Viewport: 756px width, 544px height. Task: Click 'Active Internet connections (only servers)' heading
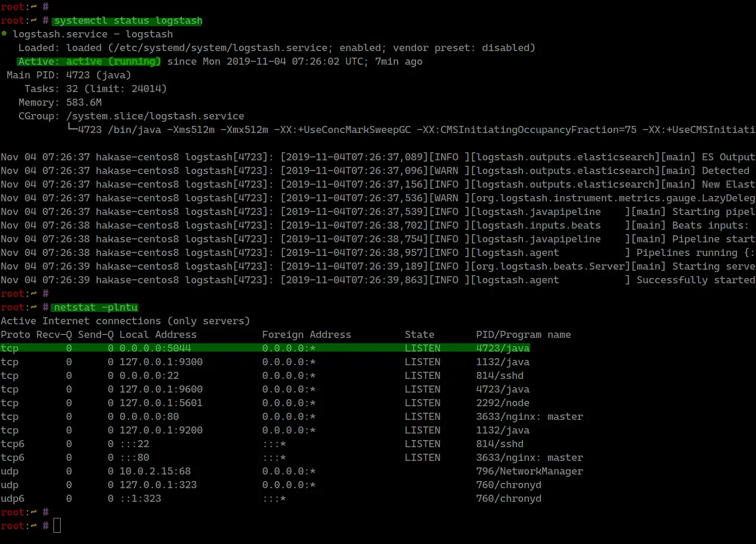(125, 321)
